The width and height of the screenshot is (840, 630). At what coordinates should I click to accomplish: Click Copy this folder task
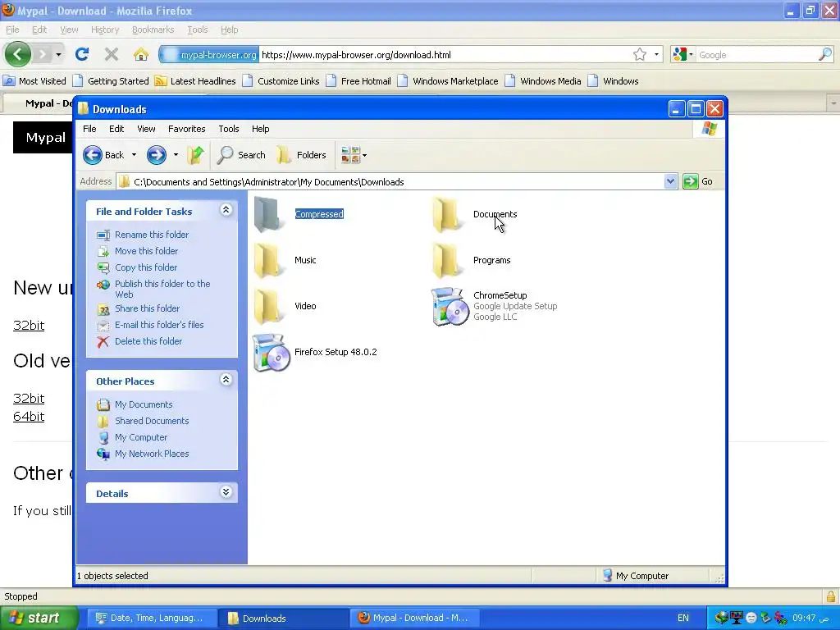(146, 267)
